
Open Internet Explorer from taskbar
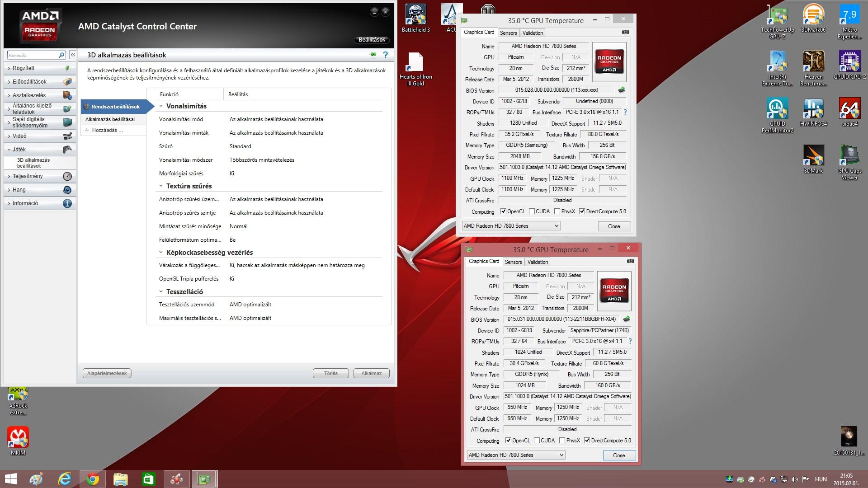[x=65, y=479]
